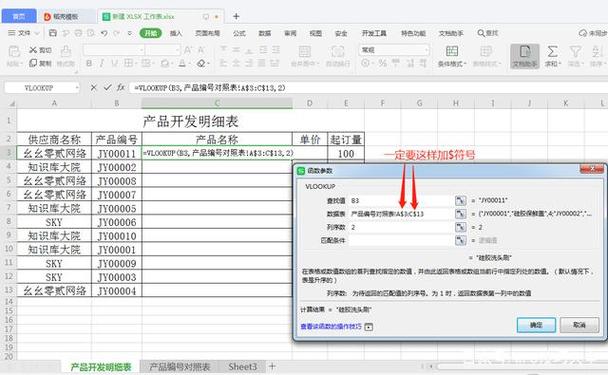The image size is (608, 375).
Task: Open the Sum (求和) dropdown arrow
Action: click(560, 64)
